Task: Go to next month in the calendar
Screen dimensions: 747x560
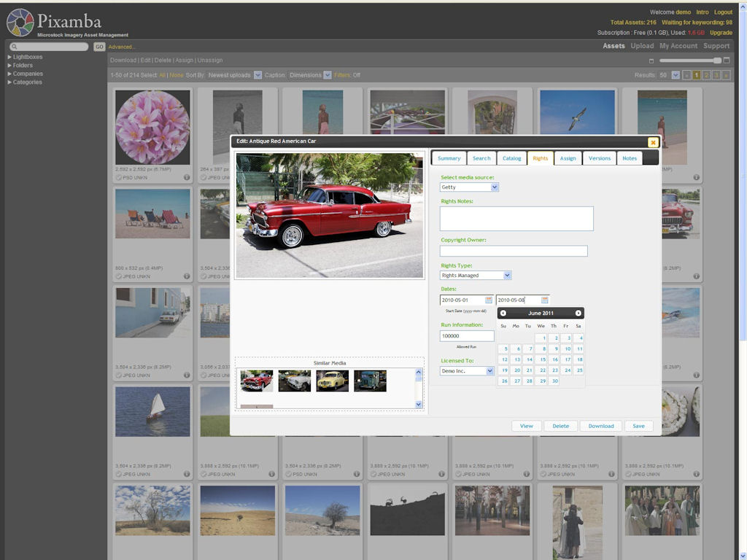Action: point(578,313)
